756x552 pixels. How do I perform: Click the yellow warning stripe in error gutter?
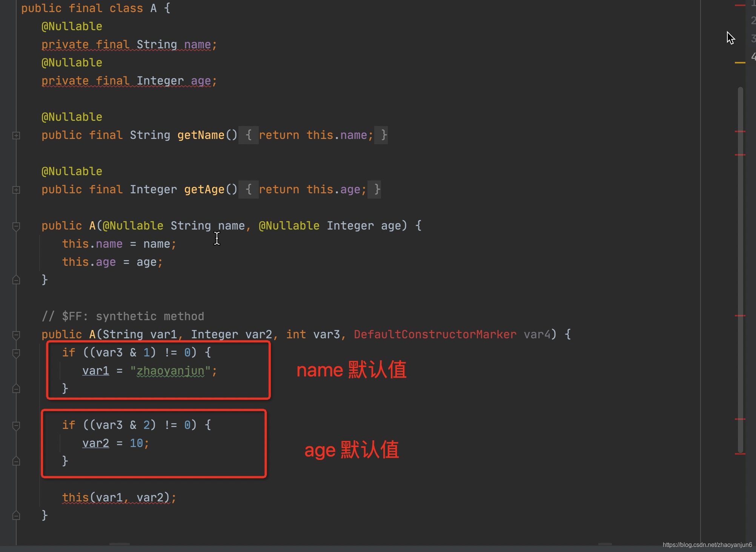click(x=740, y=63)
